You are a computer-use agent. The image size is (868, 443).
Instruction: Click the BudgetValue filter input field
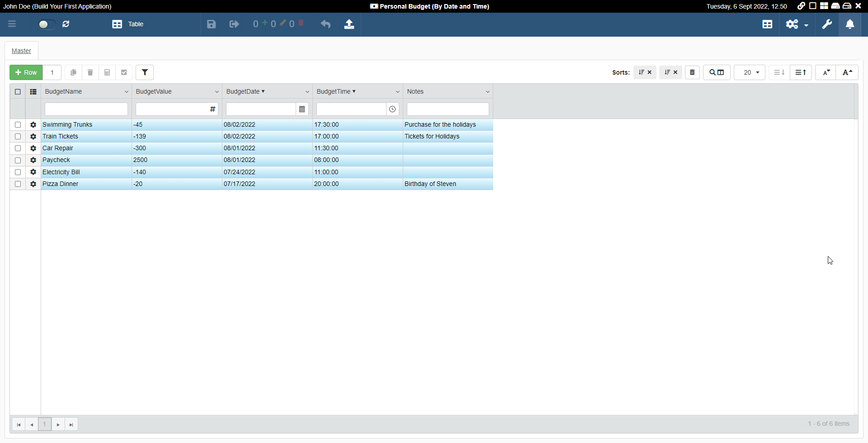(172, 109)
